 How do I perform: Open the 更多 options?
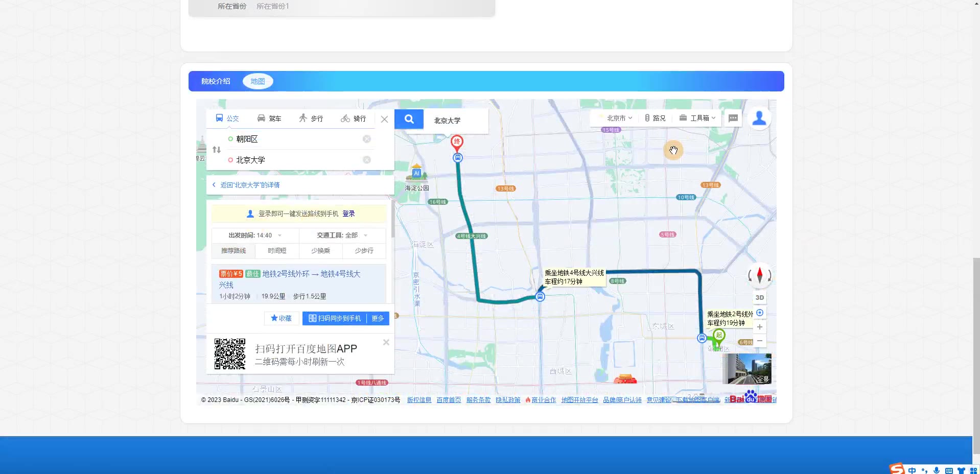pyautogui.click(x=378, y=318)
